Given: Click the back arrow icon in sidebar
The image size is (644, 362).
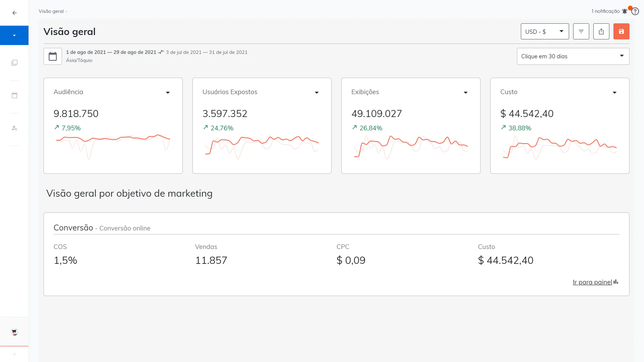Looking at the screenshot, I should 14,13.
